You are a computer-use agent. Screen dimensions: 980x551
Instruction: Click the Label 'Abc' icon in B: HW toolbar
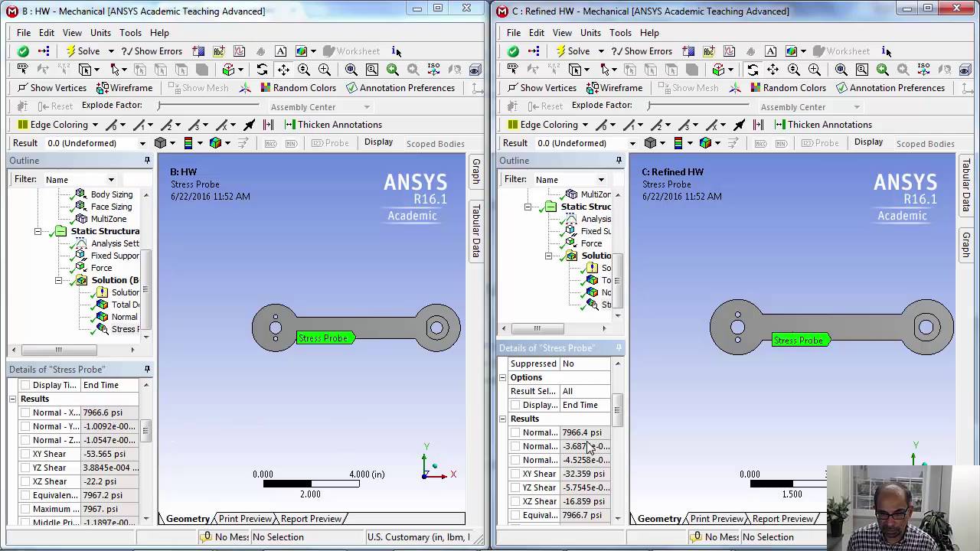(219, 51)
